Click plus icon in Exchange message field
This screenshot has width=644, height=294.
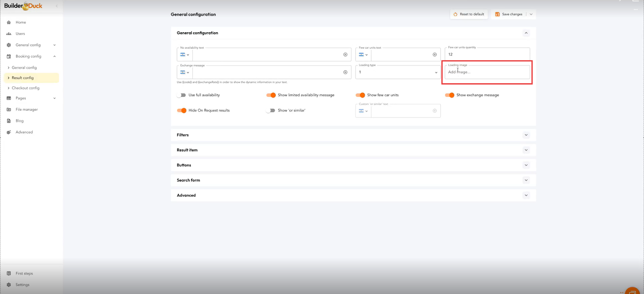coord(345,72)
